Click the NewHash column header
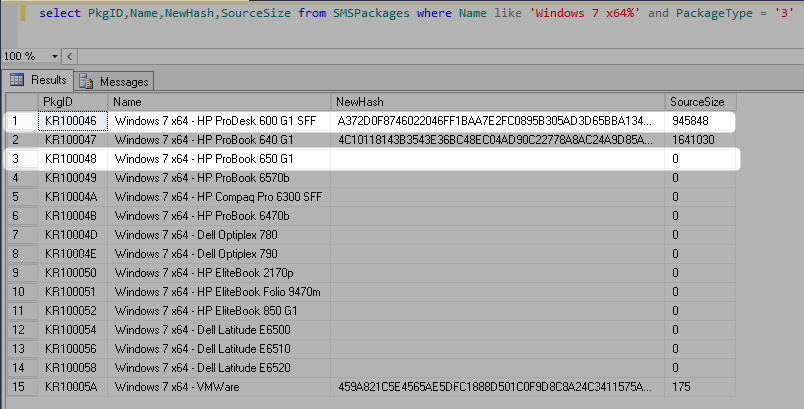The image size is (804, 409). tap(497, 102)
